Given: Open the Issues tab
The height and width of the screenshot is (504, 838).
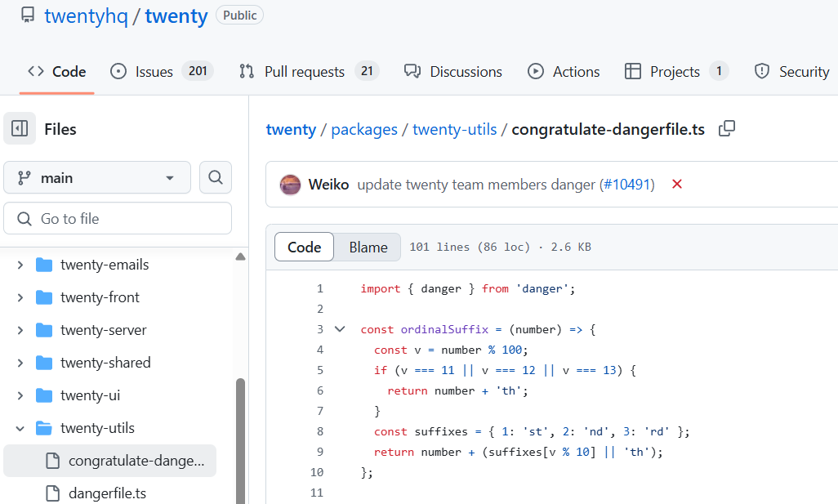Looking at the screenshot, I should click(162, 72).
